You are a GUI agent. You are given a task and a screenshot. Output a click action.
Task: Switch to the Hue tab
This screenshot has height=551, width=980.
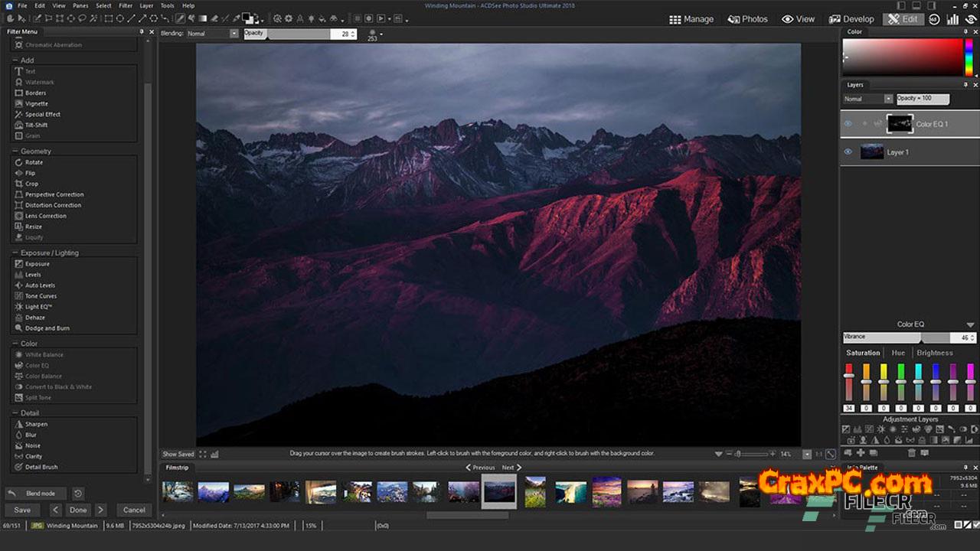coord(898,353)
